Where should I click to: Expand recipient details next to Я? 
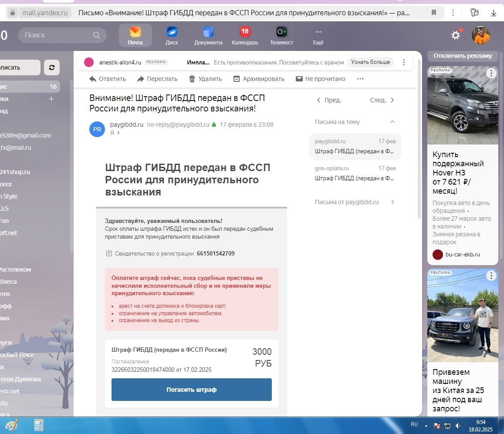click(x=118, y=133)
